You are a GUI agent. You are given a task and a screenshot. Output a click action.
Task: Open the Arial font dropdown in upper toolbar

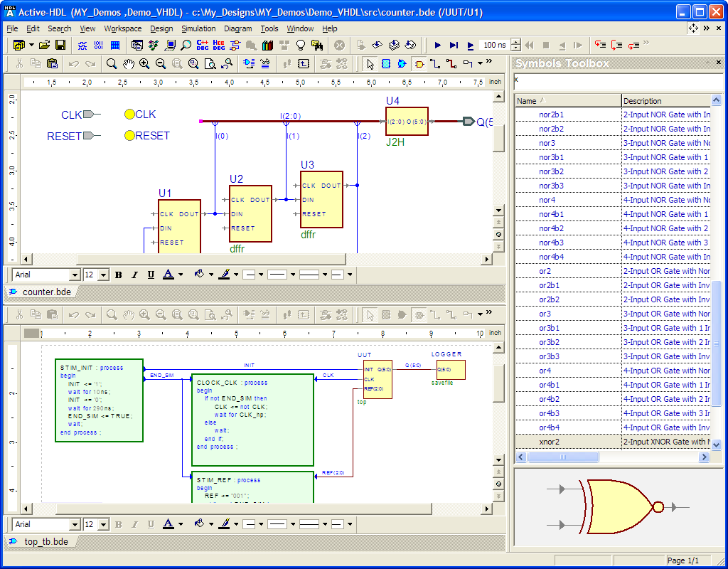click(75, 275)
